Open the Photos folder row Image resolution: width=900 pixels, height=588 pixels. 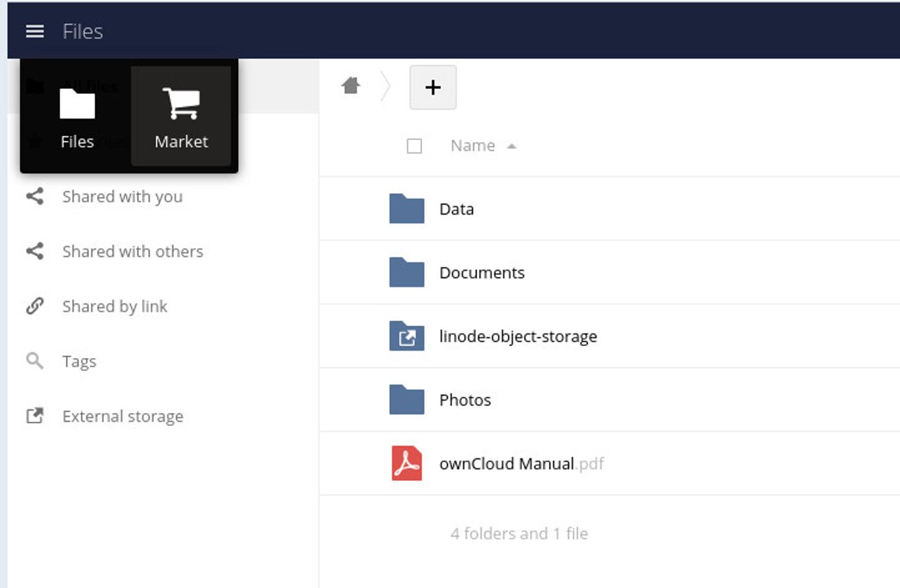(465, 399)
